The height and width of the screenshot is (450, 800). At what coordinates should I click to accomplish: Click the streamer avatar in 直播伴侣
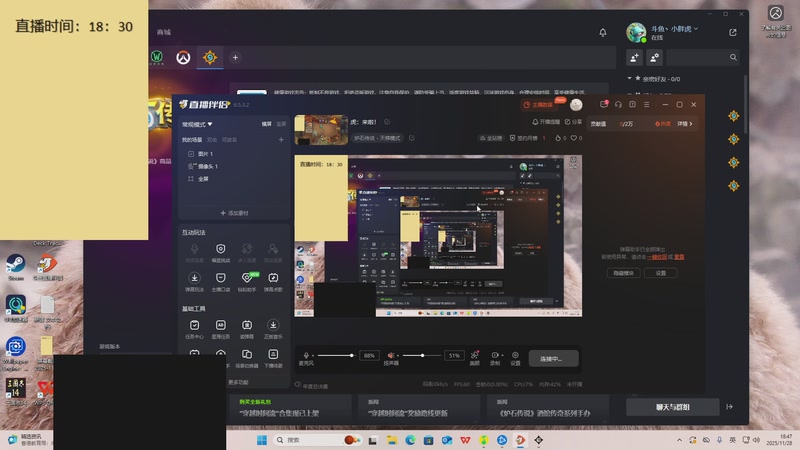(576, 105)
